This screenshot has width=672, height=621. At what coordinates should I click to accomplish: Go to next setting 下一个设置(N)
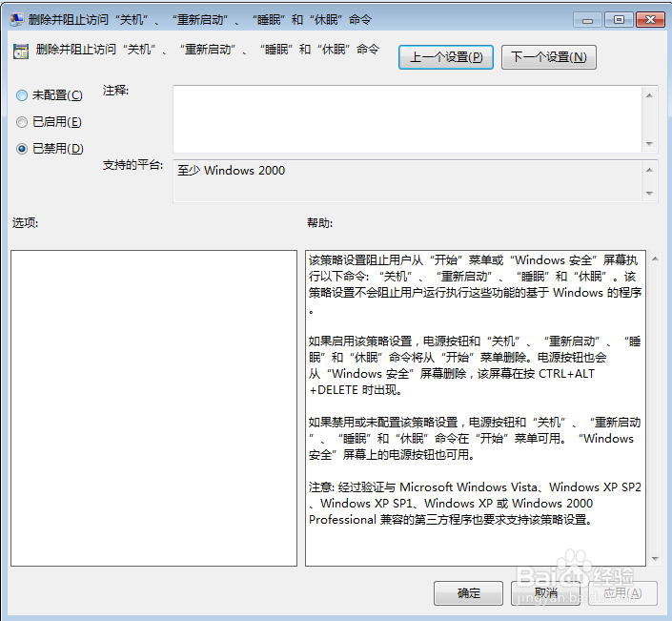(x=549, y=57)
